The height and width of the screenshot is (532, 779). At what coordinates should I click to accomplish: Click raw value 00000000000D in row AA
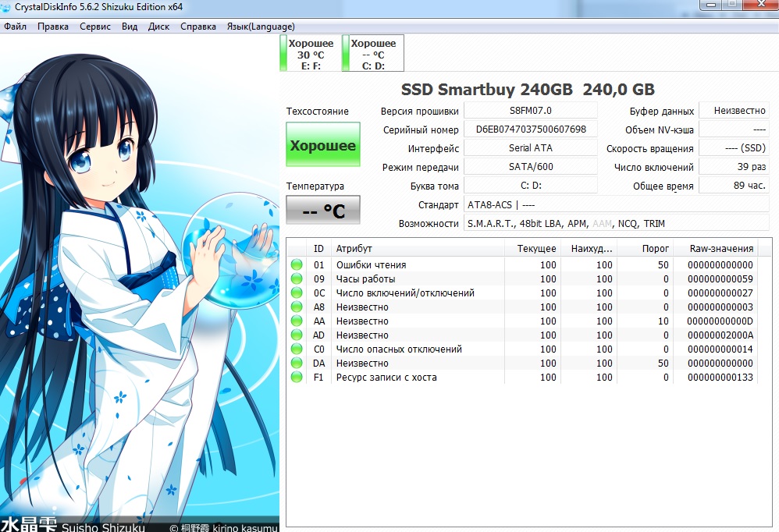click(x=720, y=321)
